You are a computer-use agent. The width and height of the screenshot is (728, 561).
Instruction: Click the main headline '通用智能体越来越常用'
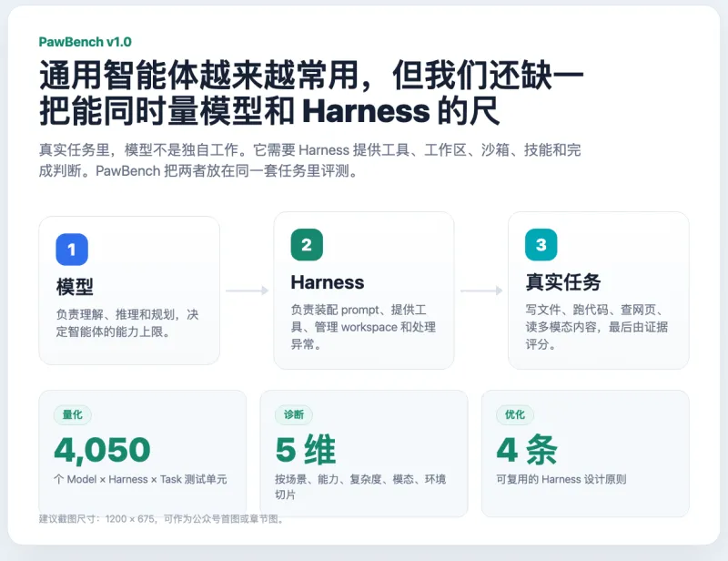311,93
